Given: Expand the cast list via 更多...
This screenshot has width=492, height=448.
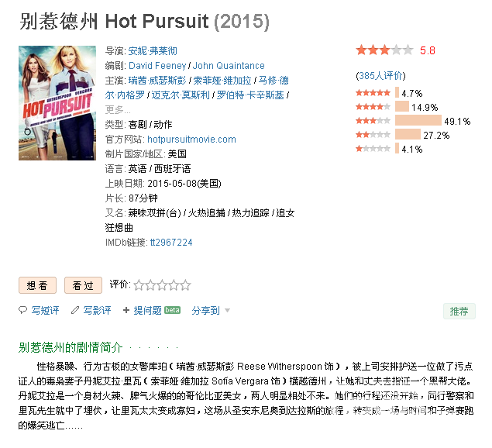Looking at the screenshot, I should (x=117, y=109).
